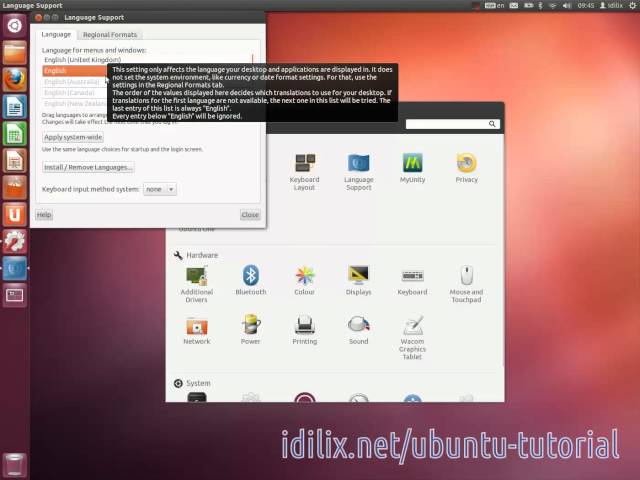
Task: Open the mail indicator in top panel
Action: click(514, 5)
